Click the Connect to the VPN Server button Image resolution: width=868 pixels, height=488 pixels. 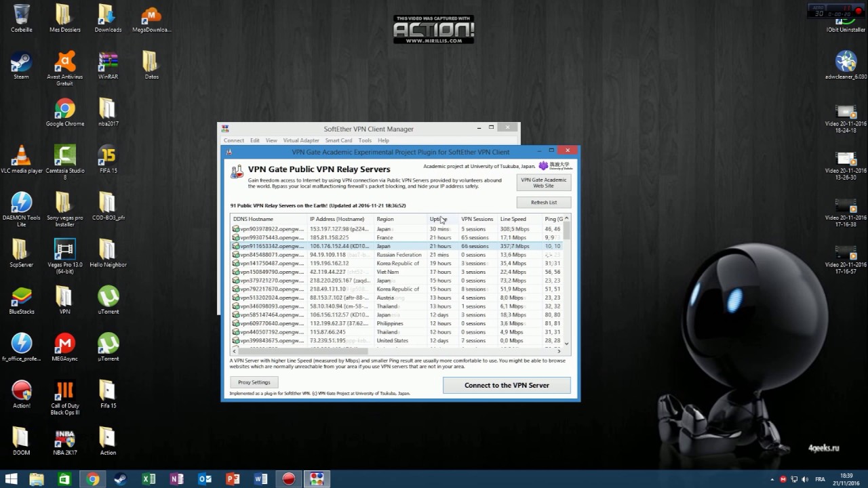click(507, 385)
